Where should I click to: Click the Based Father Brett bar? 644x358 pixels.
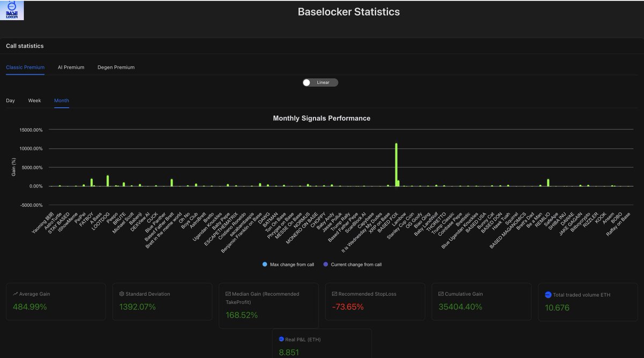click(172, 182)
